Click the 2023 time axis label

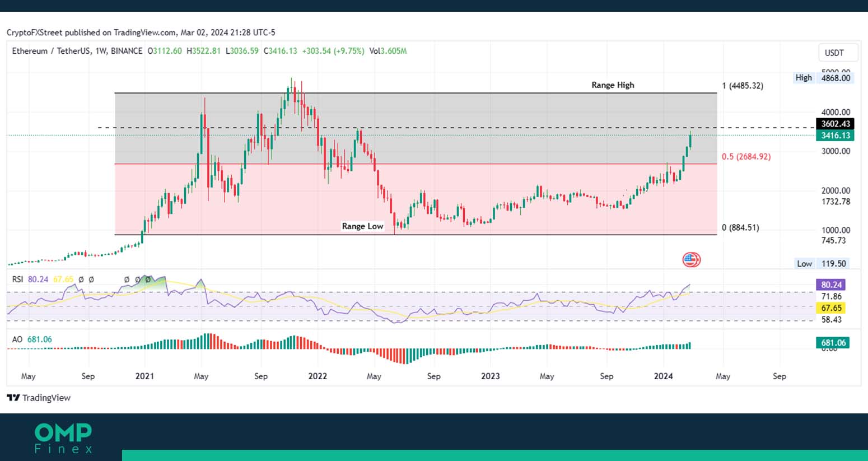tap(491, 376)
